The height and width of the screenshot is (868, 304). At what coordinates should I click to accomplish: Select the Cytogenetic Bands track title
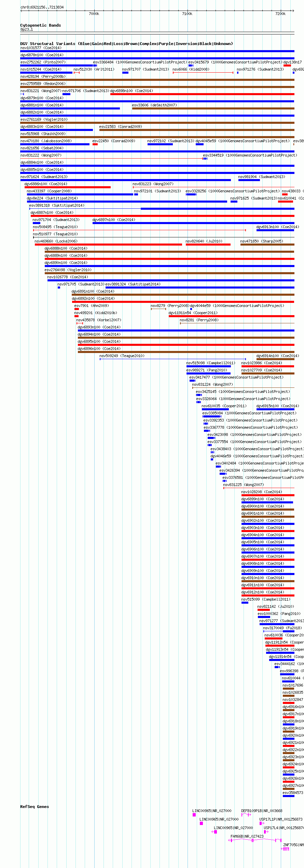pos(41,25)
